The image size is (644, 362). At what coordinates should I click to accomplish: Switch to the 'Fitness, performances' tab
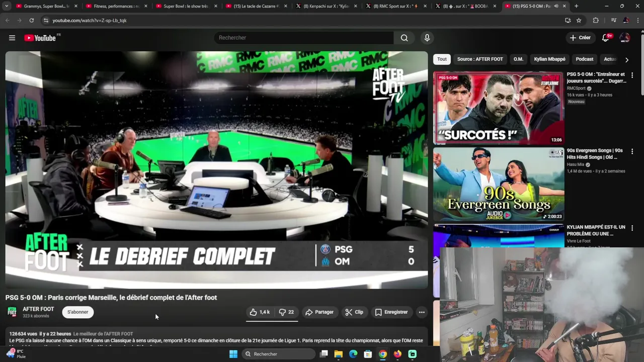pos(116,6)
